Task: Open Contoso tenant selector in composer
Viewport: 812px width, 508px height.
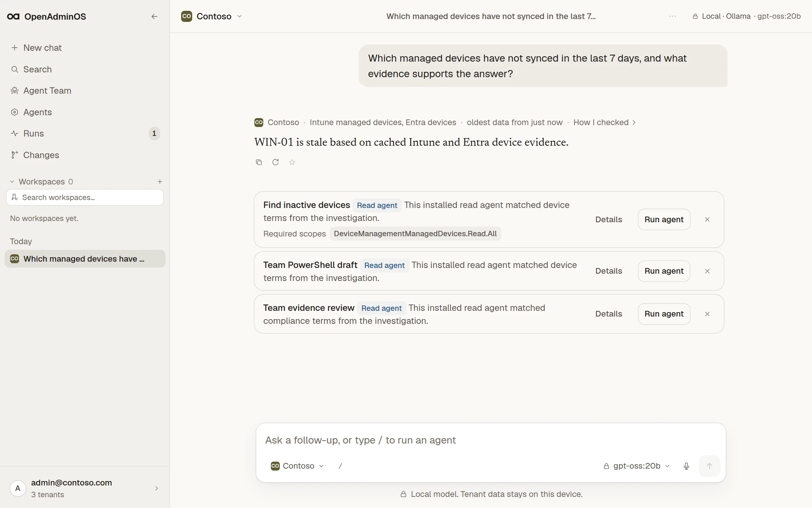Action: pos(297,466)
